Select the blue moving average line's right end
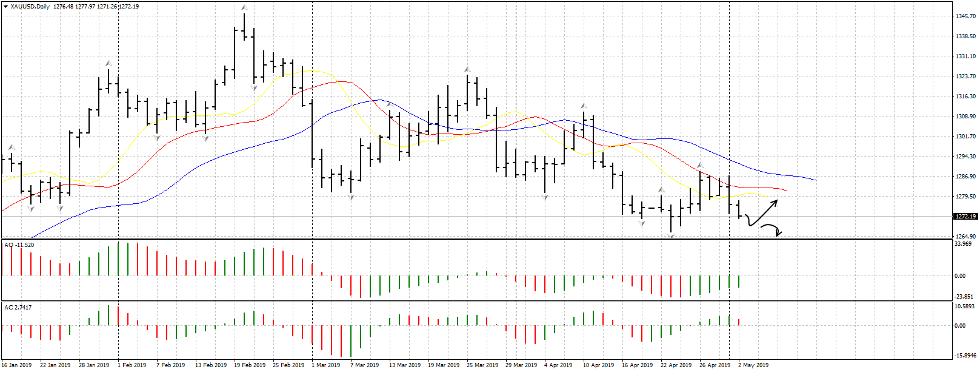The height and width of the screenshot is (372, 980). click(815, 180)
